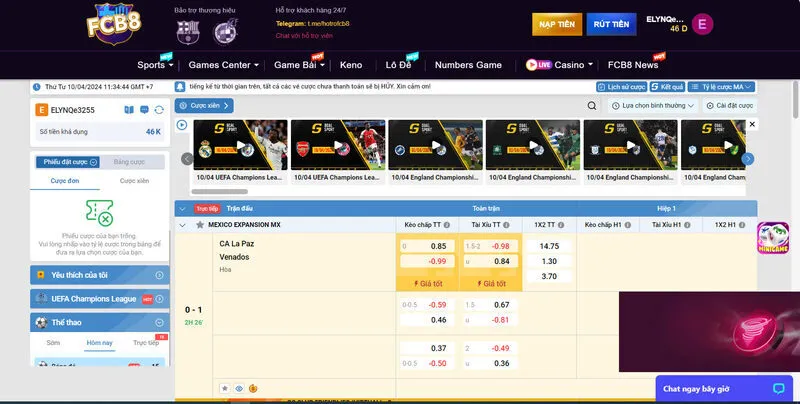The height and width of the screenshot is (404, 800).
Task: Open the Sports menu in navigation
Action: 155,64
